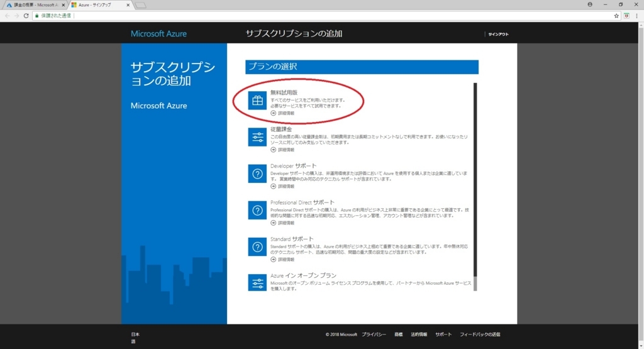Reload the page with refresh icon
Screen dimensions: 644x349
[x=26, y=16]
